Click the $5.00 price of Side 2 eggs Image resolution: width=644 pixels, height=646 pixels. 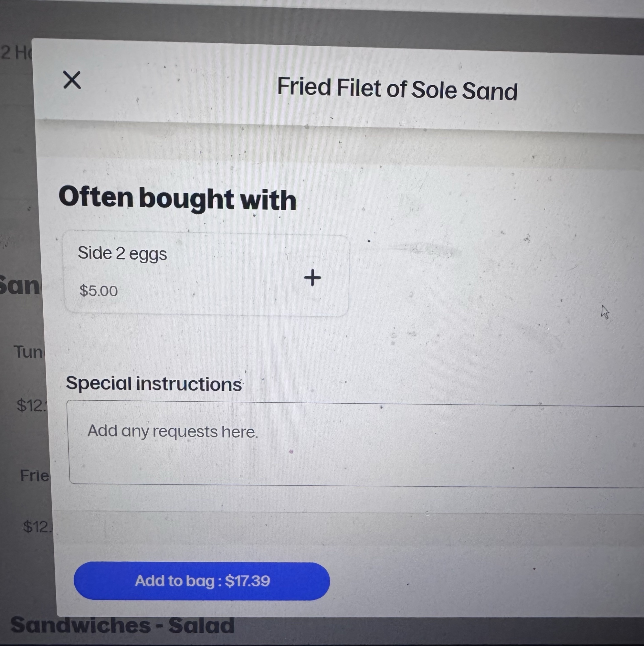(98, 291)
